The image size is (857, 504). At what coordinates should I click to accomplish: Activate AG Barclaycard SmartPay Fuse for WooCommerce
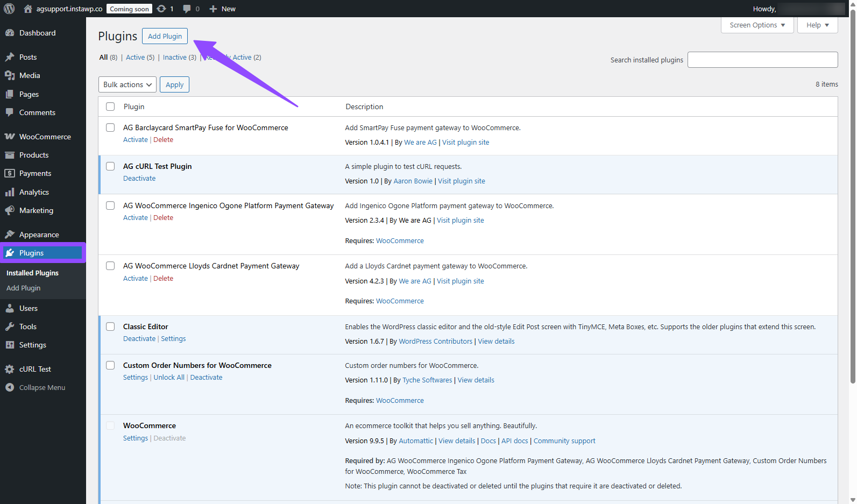pos(135,140)
